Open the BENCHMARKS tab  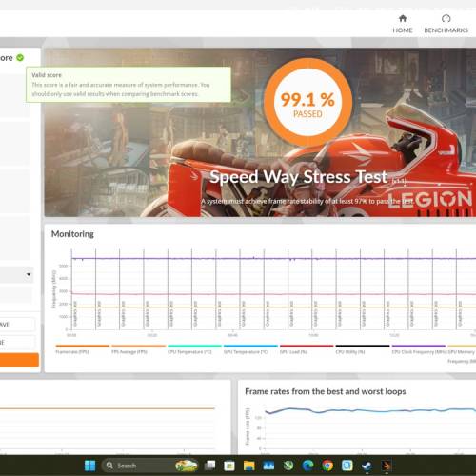coord(446,24)
